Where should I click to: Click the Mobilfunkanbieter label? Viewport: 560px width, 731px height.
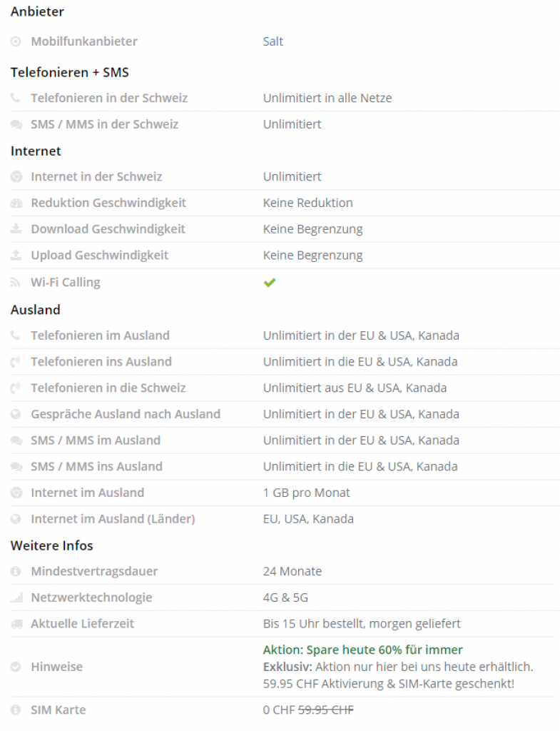coord(83,41)
